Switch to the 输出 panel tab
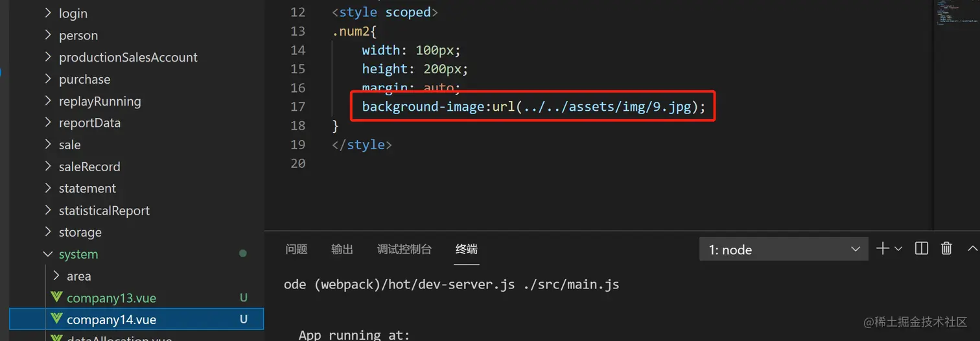Screen dimensions: 980x341 342,249
